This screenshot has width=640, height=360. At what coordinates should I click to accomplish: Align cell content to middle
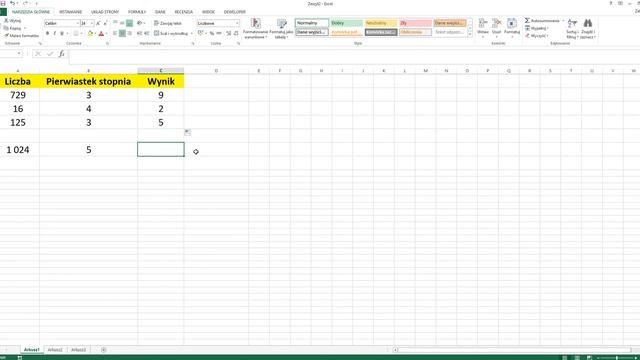click(x=122, y=23)
